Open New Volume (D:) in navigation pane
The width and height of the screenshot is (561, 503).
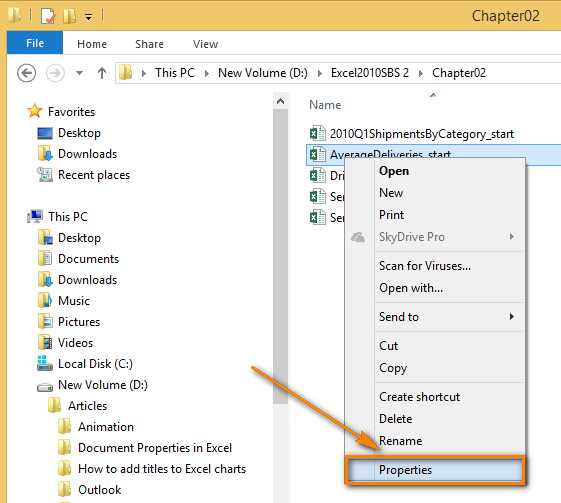pyautogui.click(x=103, y=385)
